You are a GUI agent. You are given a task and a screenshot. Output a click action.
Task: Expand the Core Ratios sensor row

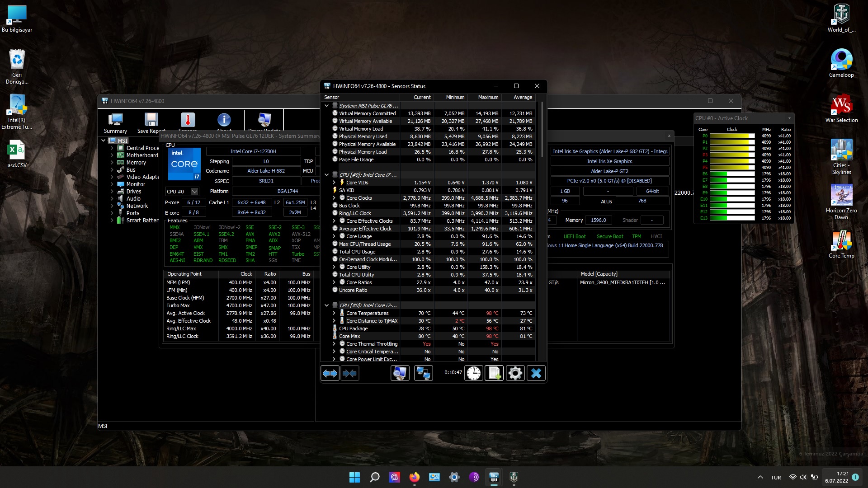coord(334,282)
